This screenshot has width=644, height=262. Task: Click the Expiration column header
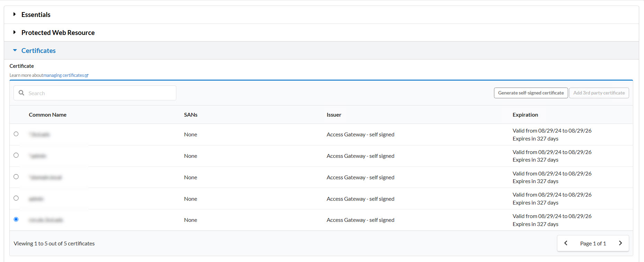coord(525,115)
